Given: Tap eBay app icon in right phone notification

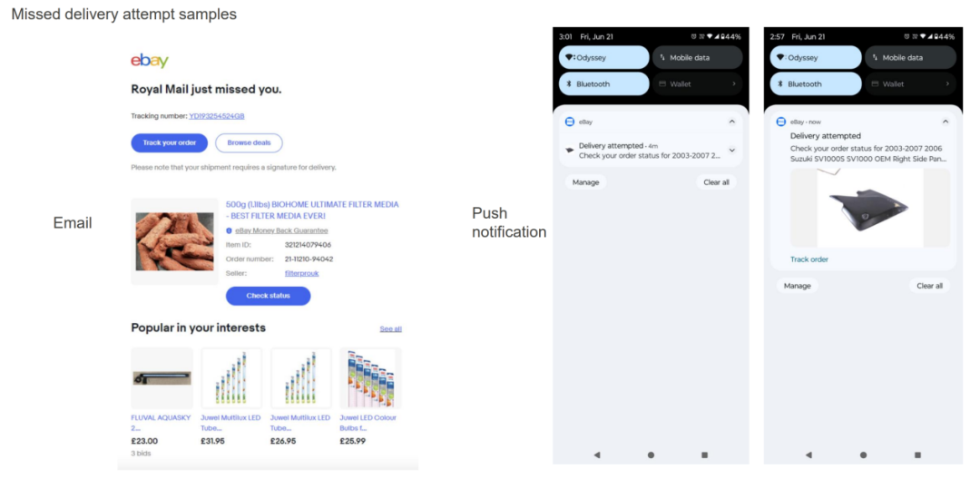Looking at the screenshot, I should (780, 122).
